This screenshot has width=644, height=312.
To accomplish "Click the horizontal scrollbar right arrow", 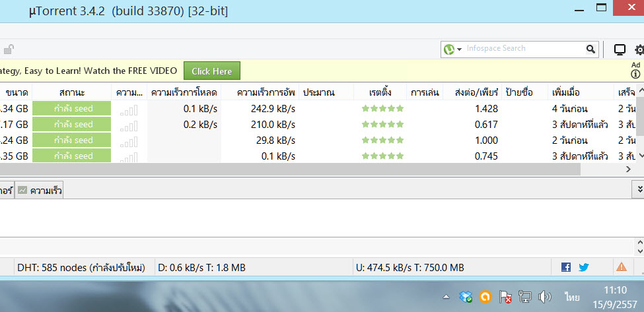I will tap(628, 169).
